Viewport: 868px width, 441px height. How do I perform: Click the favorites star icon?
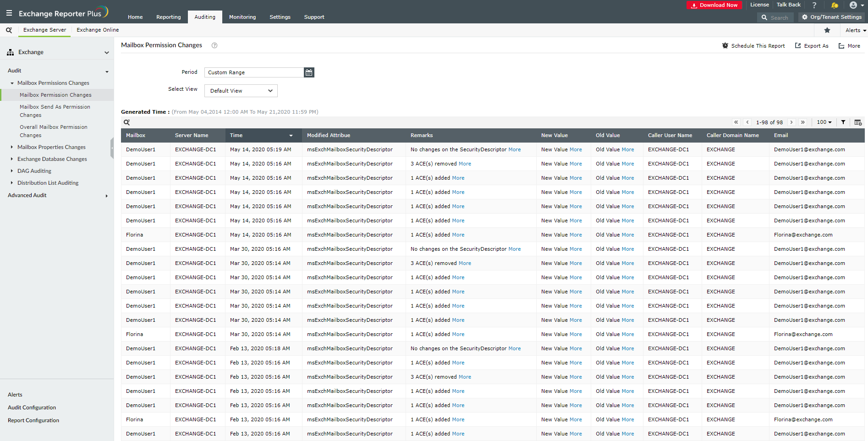[x=827, y=30]
